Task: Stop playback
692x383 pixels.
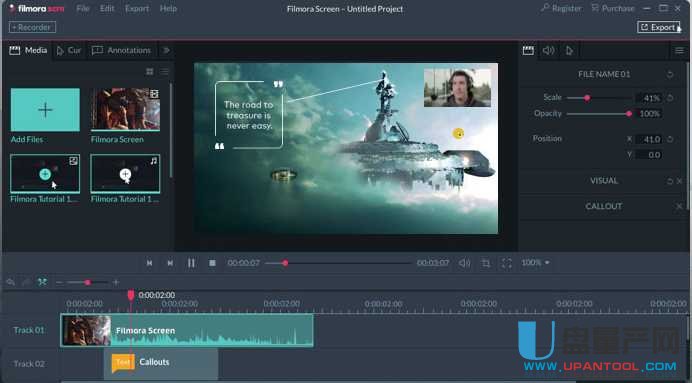Action: [212, 263]
